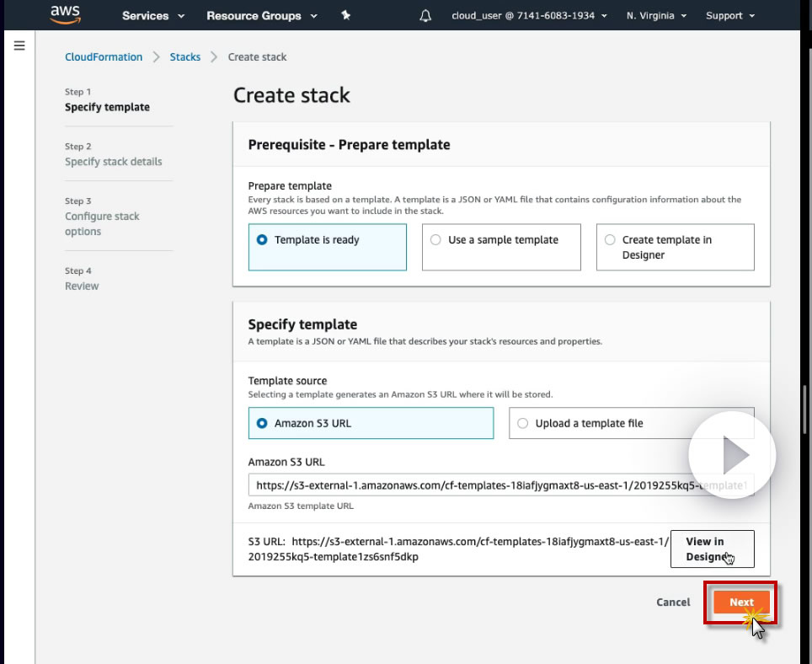Screen dimensions: 812x664
Task: Select the Template is ready radio option
Action: point(328,247)
